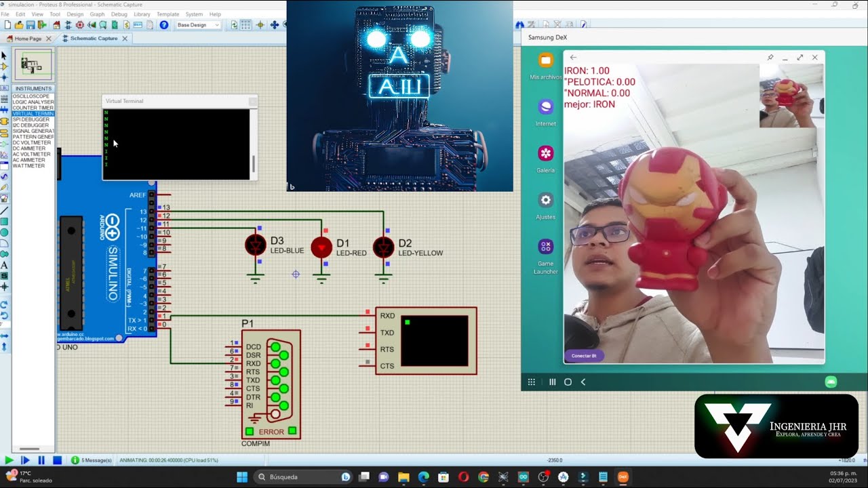Viewport: 868px width, 488px height.
Task: Open the Home Page toolbar icon
Action: tap(56, 25)
